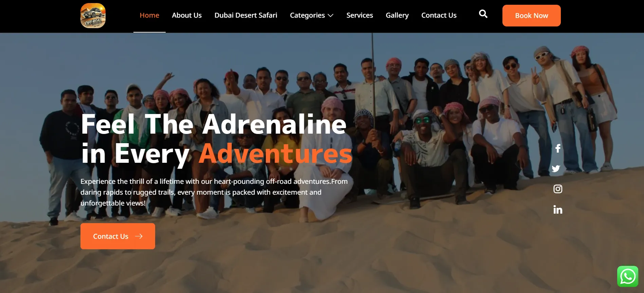The image size is (644, 293).
Task: Select Services in the navigation
Action: (x=360, y=15)
